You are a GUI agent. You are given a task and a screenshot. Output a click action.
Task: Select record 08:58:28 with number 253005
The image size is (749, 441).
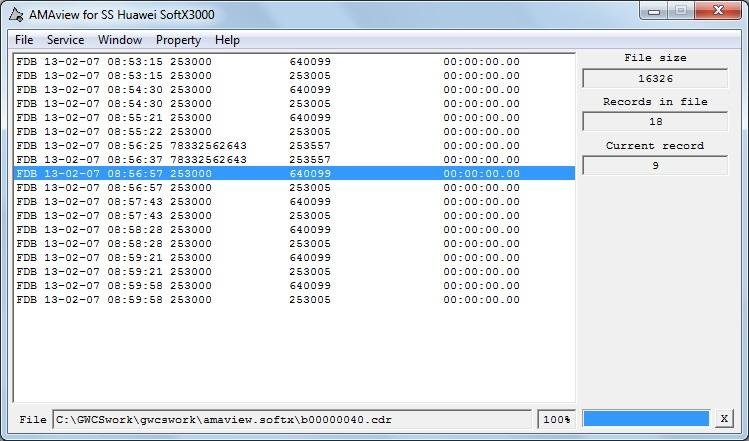(x=294, y=244)
